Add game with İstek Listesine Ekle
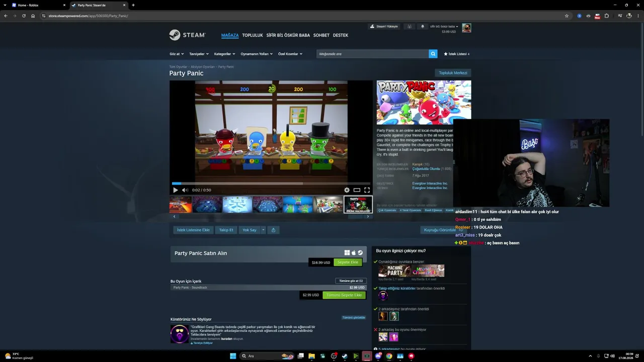Image resolution: width=644 pixels, height=362 pixels. click(x=193, y=230)
